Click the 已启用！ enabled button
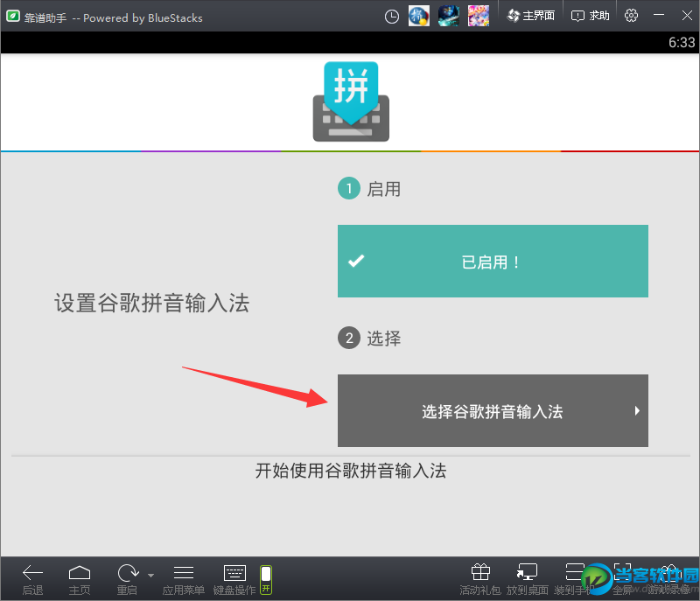The width and height of the screenshot is (700, 601). pyautogui.click(x=493, y=261)
